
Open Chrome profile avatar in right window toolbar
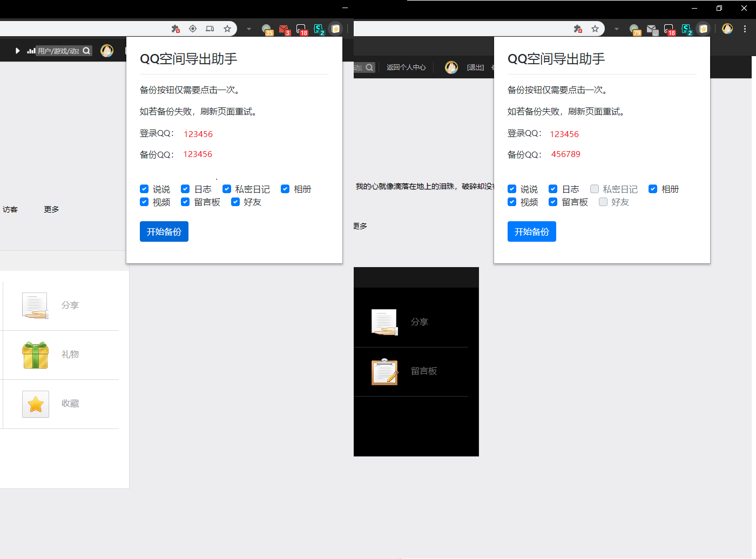[x=727, y=29]
